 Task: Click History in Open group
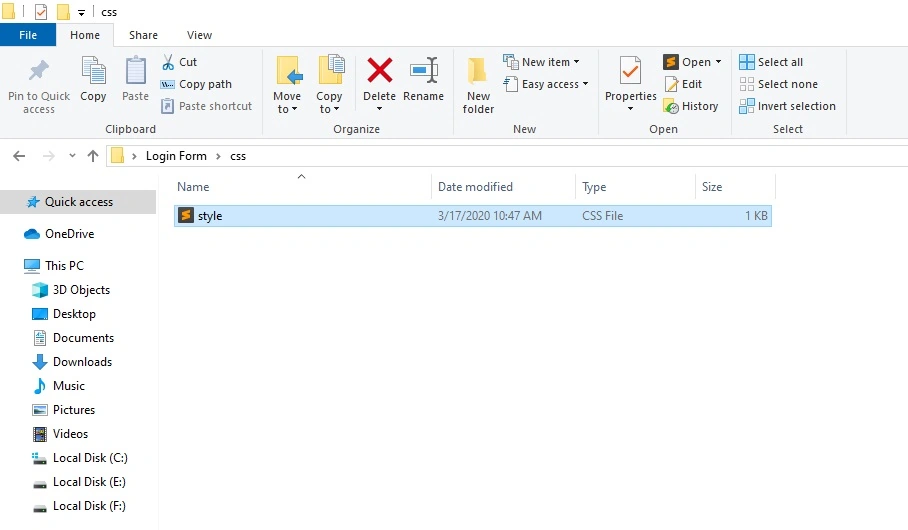click(x=691, y=106)
